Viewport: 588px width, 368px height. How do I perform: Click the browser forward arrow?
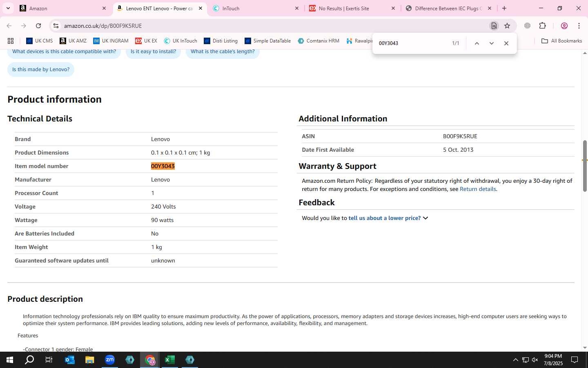[24, 26]
